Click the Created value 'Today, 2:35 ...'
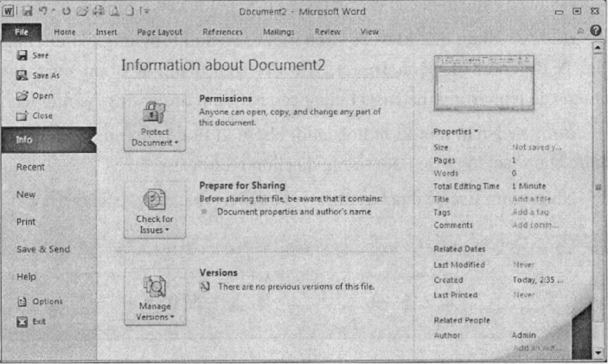Image resolution: width=608 pixels, height=364 pixels. (x=538, y=280)
